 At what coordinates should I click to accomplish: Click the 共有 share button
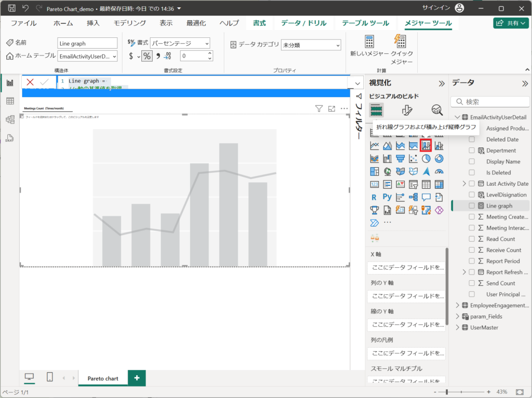tap(511, 23)
